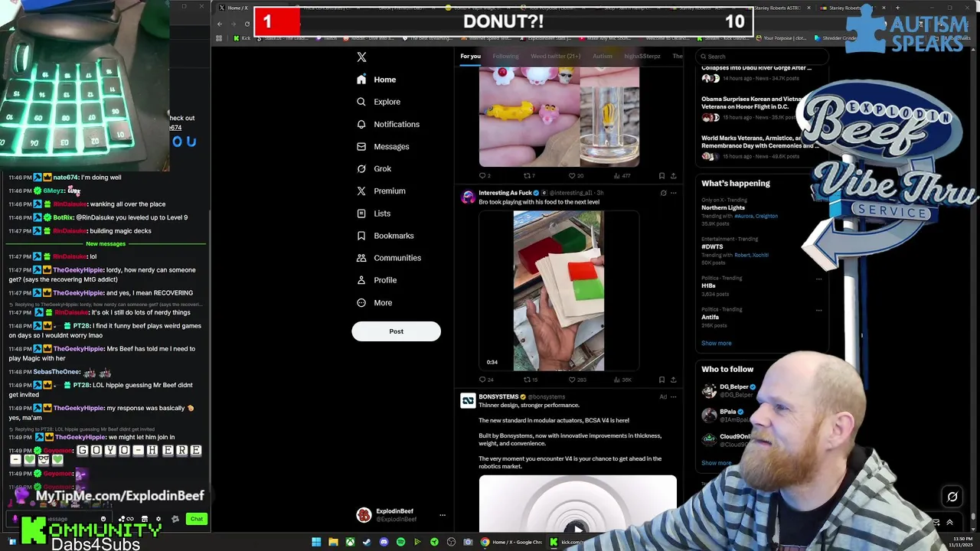
Task: Open BPala suggested profile
Action: pyautogui.click(x=727, y=412)
